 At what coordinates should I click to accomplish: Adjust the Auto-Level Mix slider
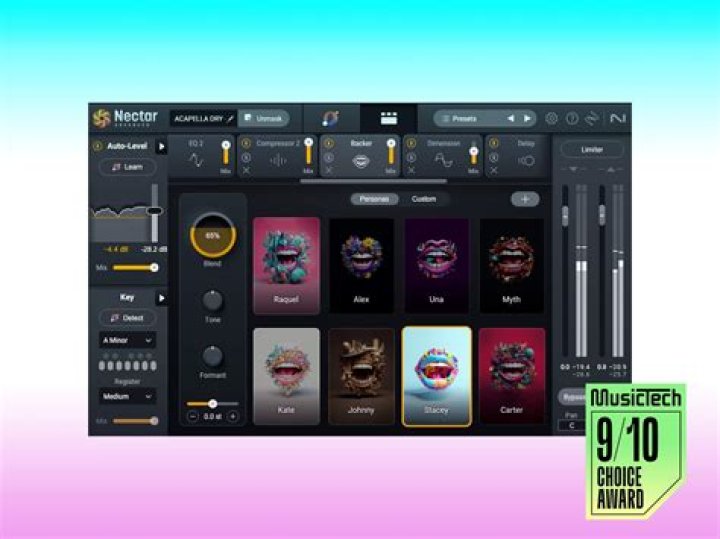[x=135, y=268]
